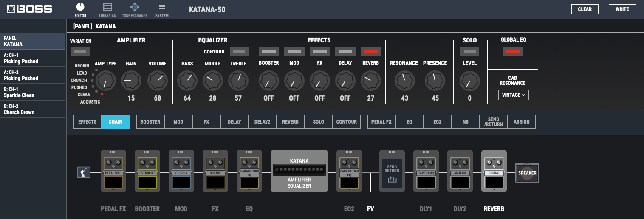Image resolution: width=644 pixels, height=219 pixels.
Task: Switch to the Effects tab
Action: coord(88,122)
